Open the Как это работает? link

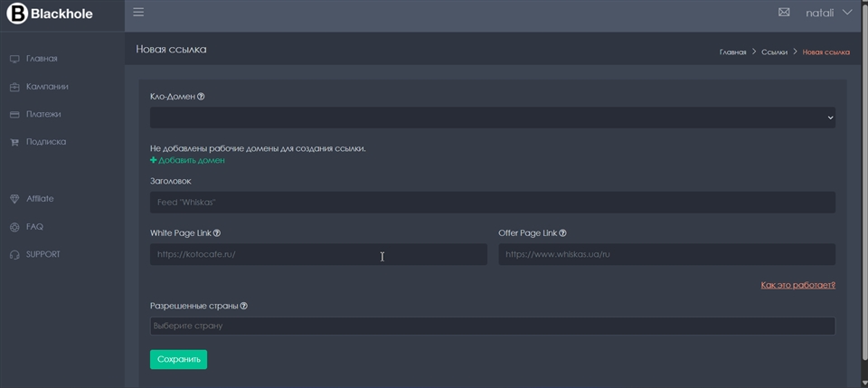tap(797, 285)
